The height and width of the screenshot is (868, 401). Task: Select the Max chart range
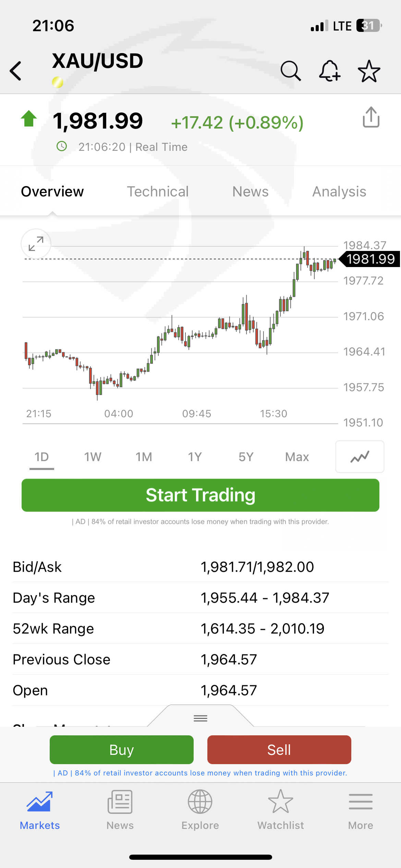[297, 457]
